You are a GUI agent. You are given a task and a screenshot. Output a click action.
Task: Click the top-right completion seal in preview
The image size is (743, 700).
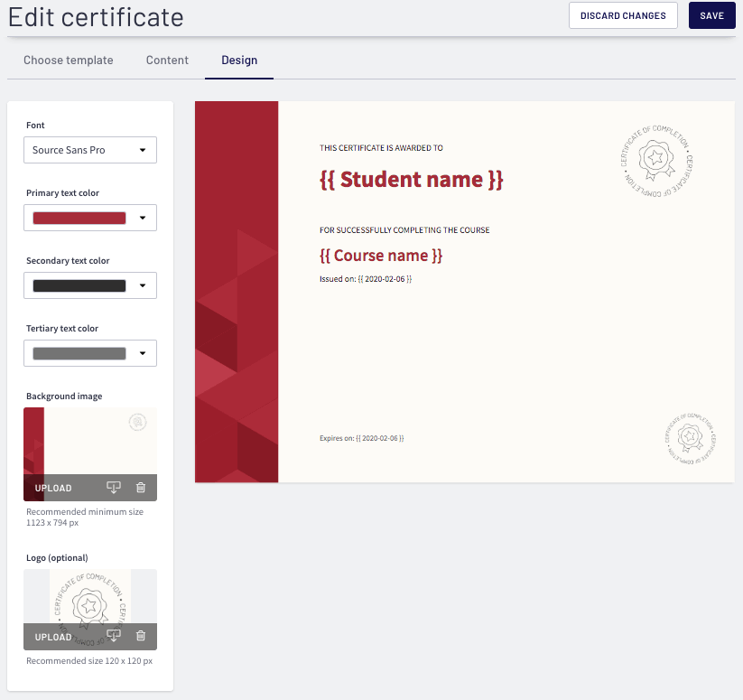[x=656, y=161]
